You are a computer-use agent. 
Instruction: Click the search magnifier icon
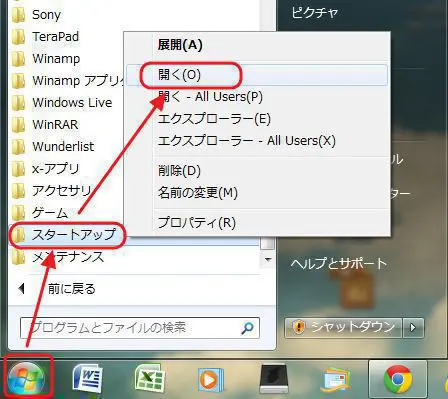tap(247, 328)
